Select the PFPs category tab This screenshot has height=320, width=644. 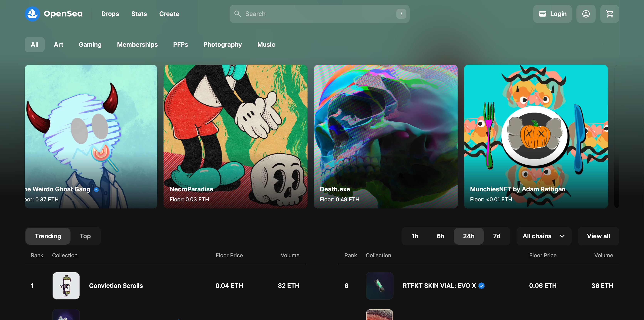180,44
